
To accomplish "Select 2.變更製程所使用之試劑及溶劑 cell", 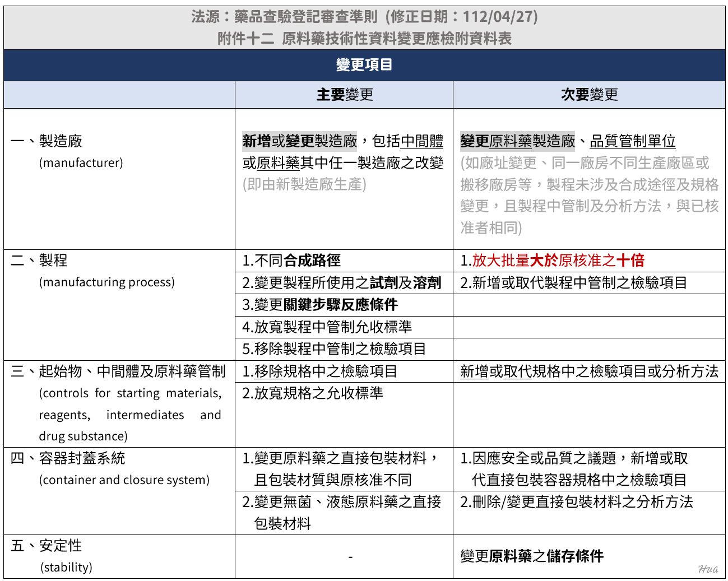I will 342,283.
